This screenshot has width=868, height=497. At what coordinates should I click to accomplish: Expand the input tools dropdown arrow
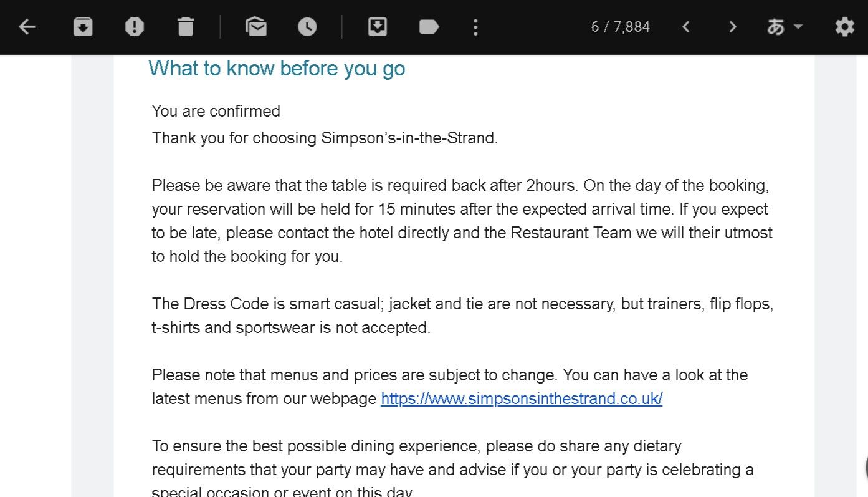798,27
